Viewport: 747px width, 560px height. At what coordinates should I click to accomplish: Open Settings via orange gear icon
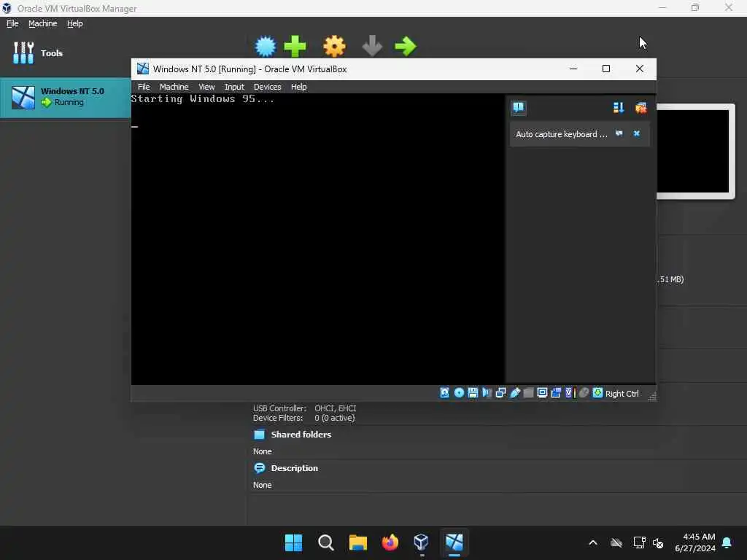[334, 46]
